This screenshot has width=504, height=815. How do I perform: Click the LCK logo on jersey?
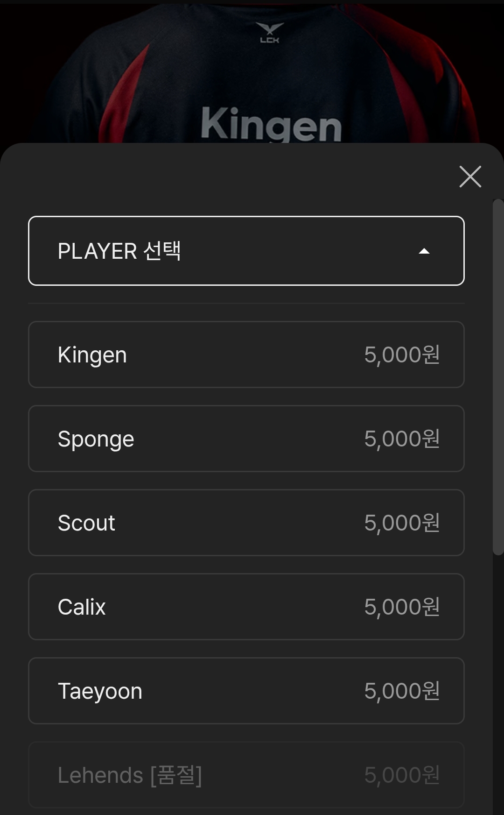(x=270, y=33)
